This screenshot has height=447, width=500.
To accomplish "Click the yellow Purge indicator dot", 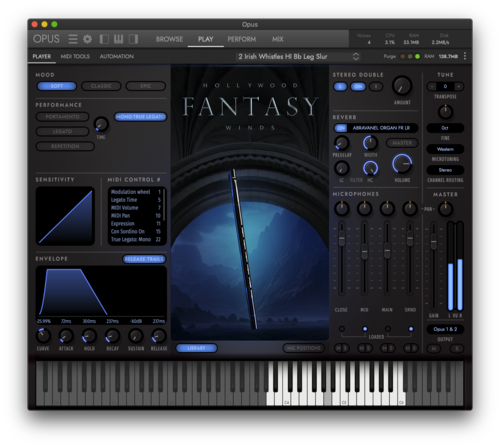I will pos(410,56).
